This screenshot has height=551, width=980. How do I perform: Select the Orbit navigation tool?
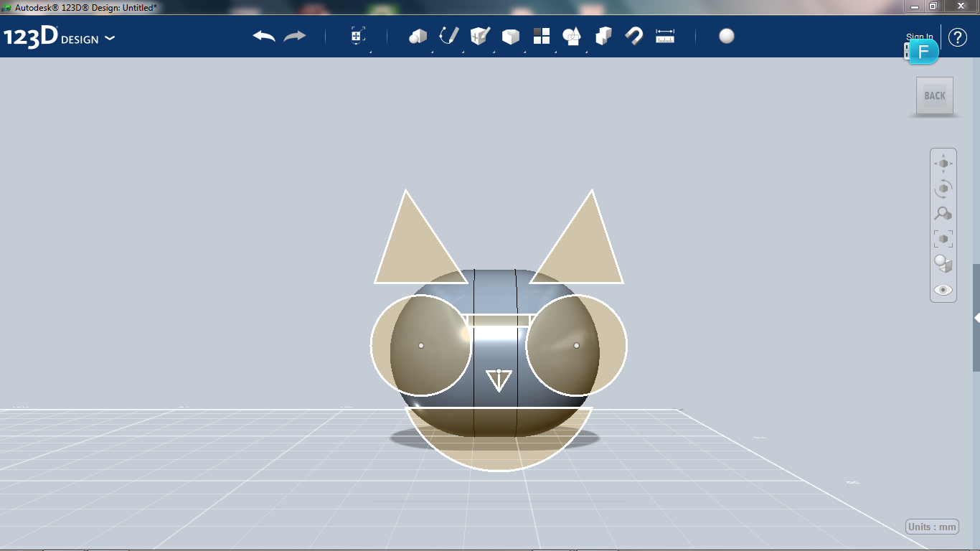pyautogui.click(x=943, y=189)
